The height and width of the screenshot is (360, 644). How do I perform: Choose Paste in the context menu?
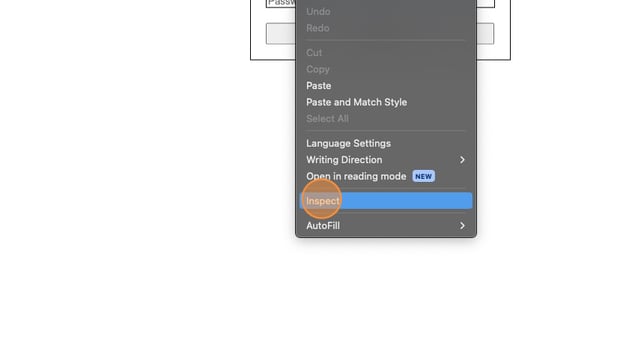(386, 86)
